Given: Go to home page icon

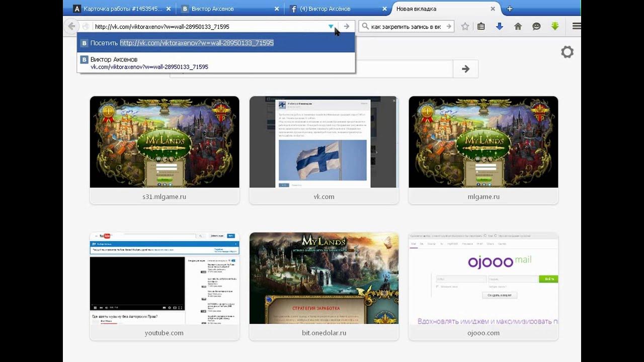Looking at the screenshot, I should 518,27.
